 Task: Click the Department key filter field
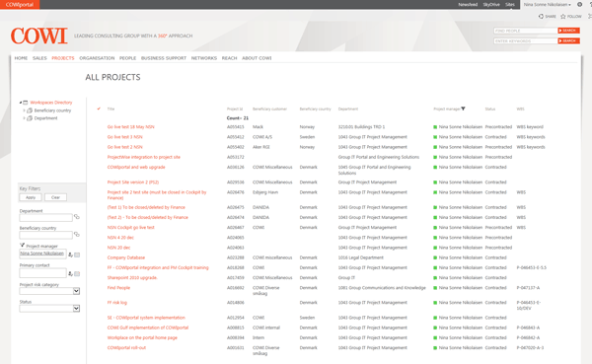pyautogui.click(x=45, y=217)
